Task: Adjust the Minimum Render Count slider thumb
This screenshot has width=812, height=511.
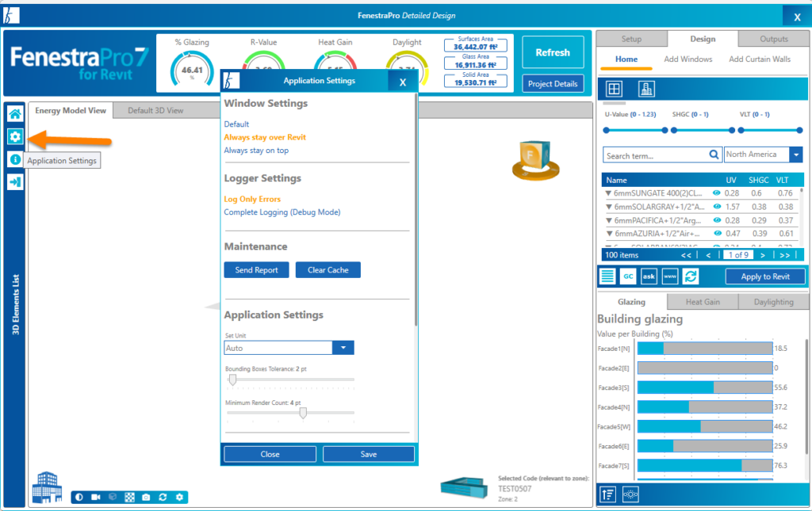Action: (x=303, y=413)
